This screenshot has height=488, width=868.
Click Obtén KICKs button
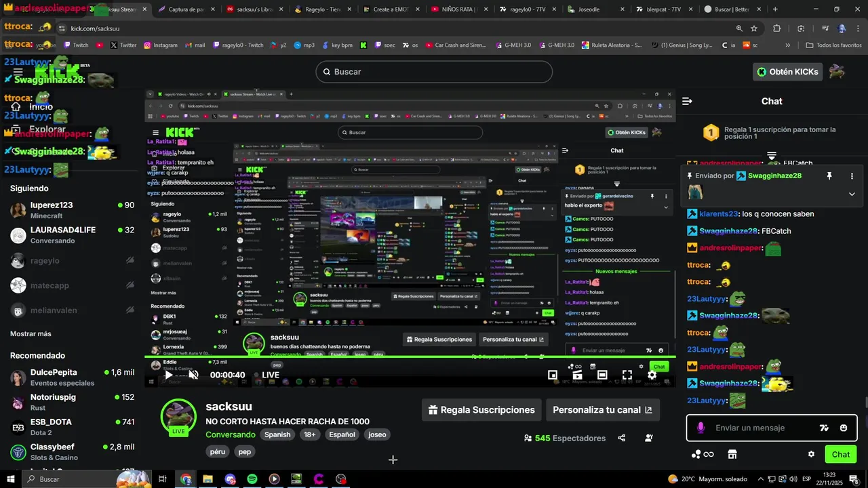[787, 72]
